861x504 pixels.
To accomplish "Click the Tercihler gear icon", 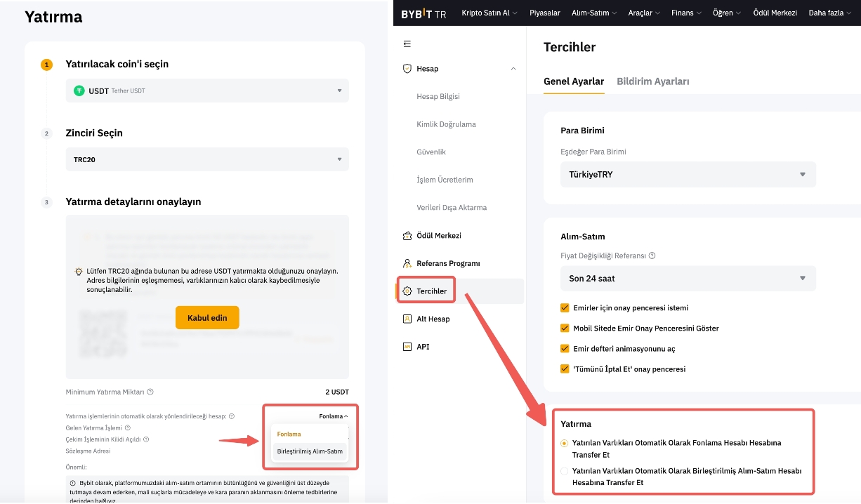I will (407, 291).
